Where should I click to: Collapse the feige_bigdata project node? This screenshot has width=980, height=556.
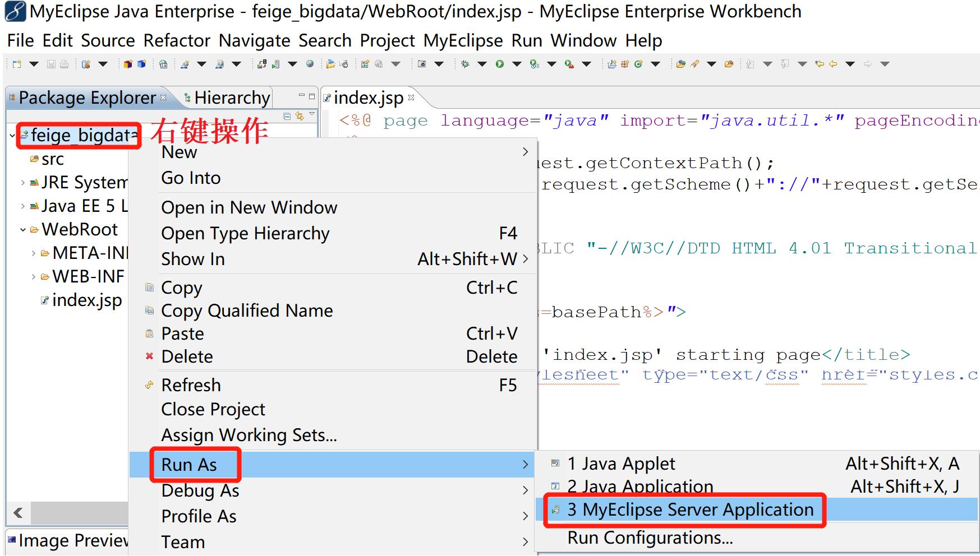tap(12, 136)
